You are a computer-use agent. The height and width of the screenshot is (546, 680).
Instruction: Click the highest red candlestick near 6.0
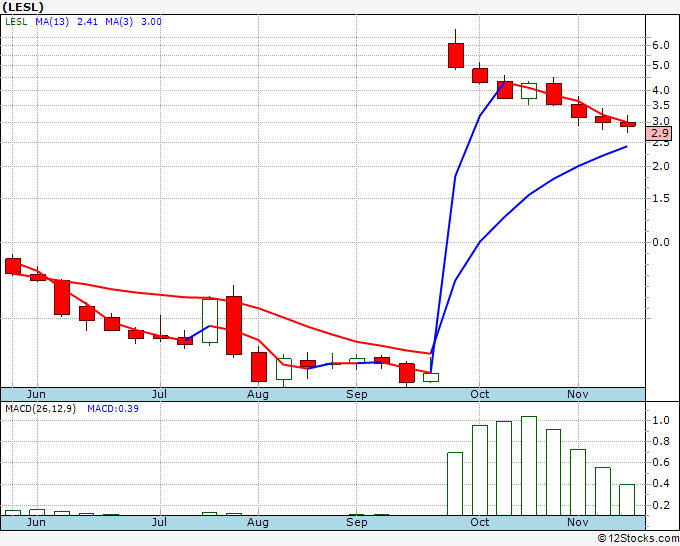coord(456,55)
